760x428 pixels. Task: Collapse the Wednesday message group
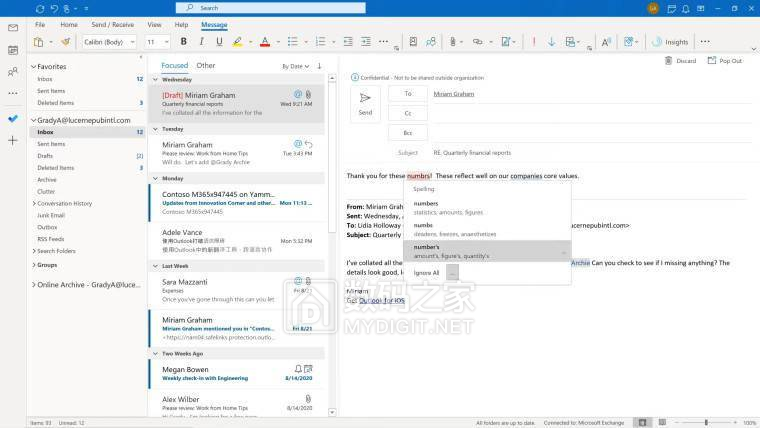point(155,79)
